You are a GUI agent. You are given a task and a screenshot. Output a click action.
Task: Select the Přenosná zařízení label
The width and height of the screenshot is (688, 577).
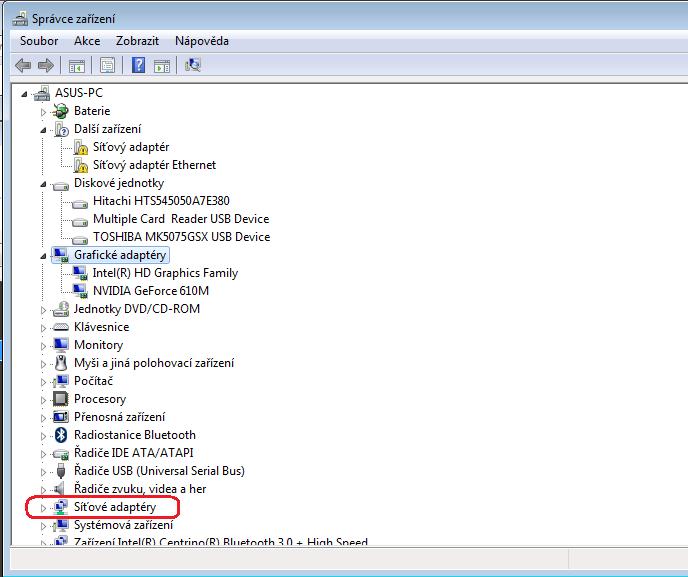(x=119, y=417)
